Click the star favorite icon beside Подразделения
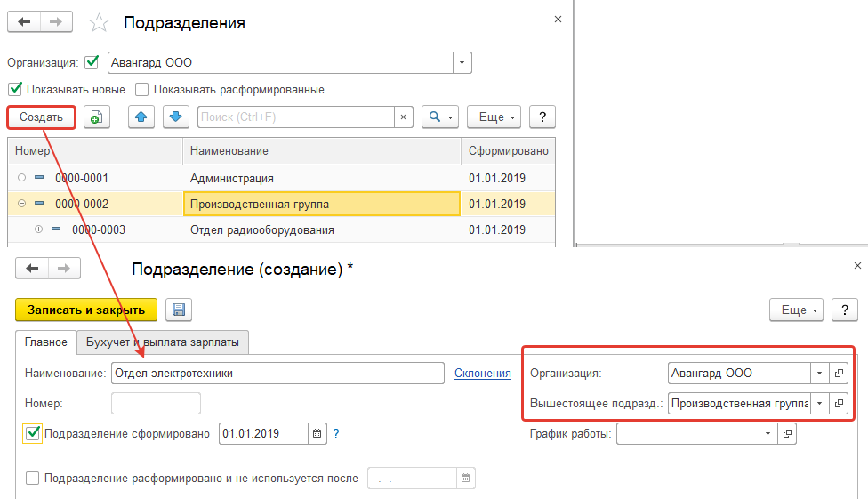This screenshot has height=499, width=868. [100, 23]
